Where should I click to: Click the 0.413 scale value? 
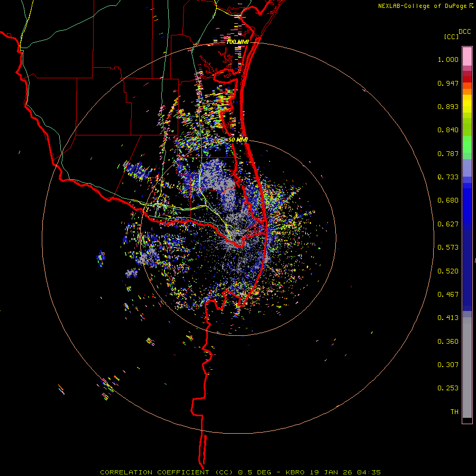pyautogui.click(x=448, y=318)
